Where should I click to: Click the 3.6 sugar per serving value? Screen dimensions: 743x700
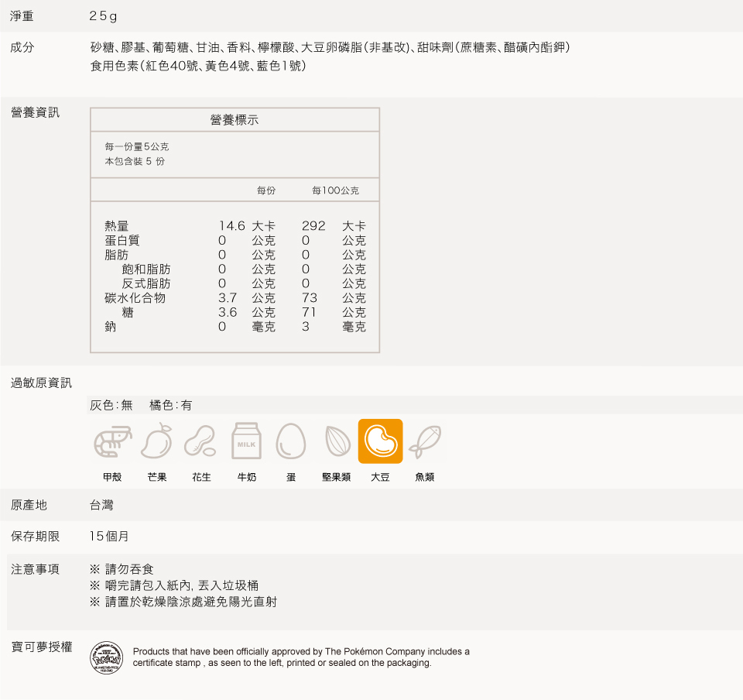point(228,312)
